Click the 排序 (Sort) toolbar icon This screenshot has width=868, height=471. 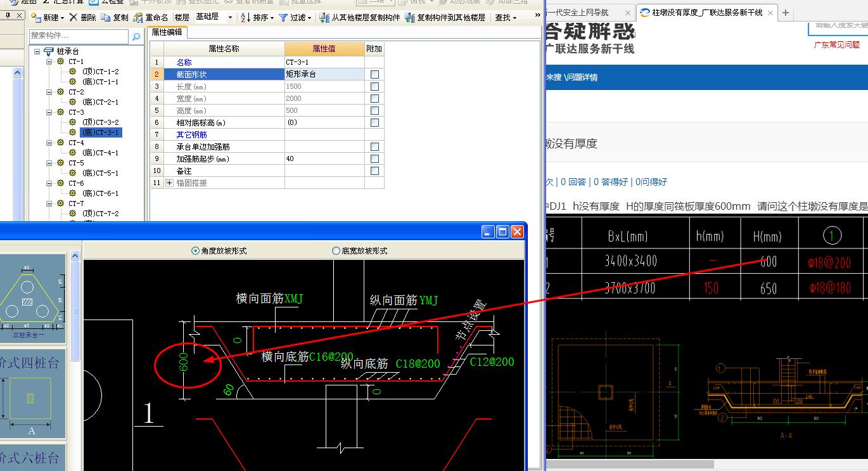[245, 18]
